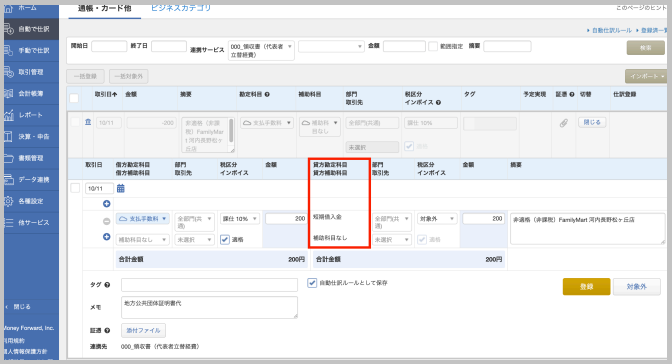Open 書類管理 in the sidebar menu
Screen dimensions: 672x364
[x=31, y=158]
